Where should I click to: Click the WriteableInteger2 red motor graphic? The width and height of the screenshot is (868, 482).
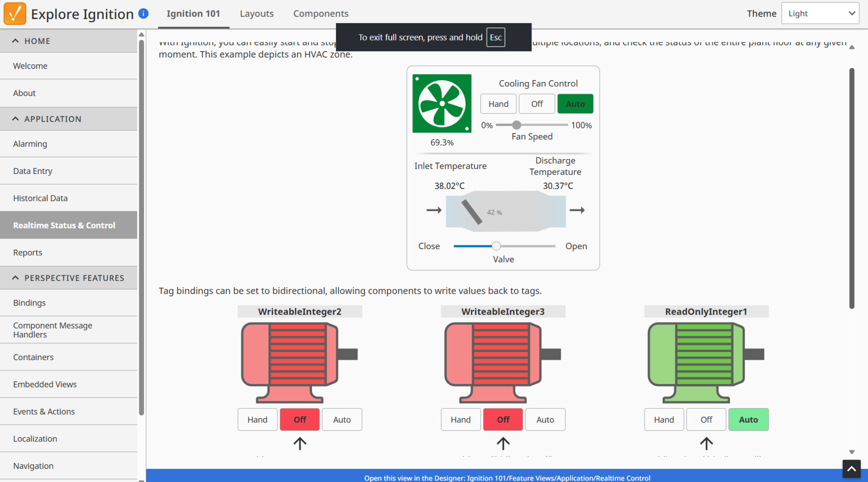tap(299, 361)
